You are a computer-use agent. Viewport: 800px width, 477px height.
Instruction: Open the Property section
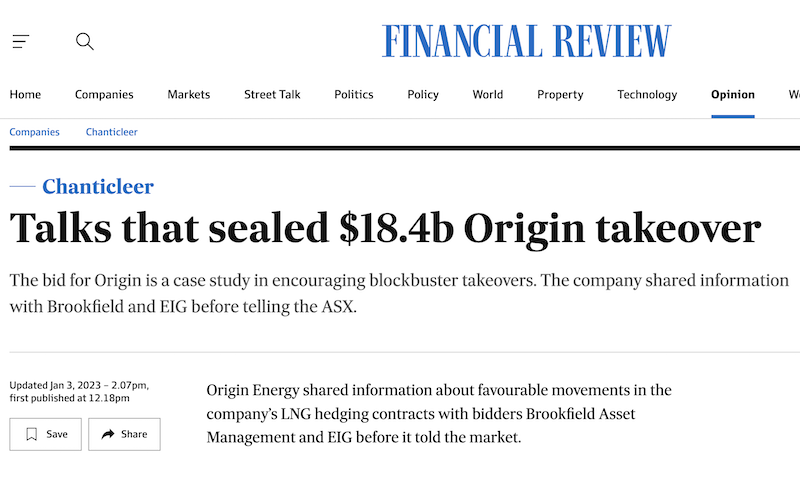pos(560,95)
